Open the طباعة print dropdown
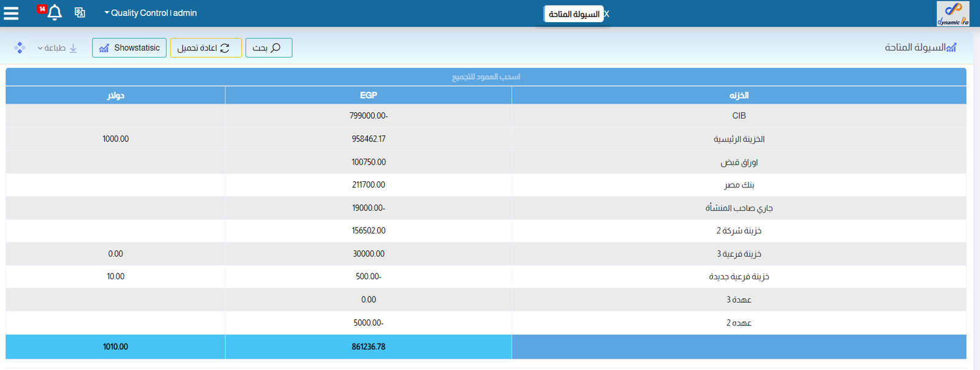 click(57, 48)
